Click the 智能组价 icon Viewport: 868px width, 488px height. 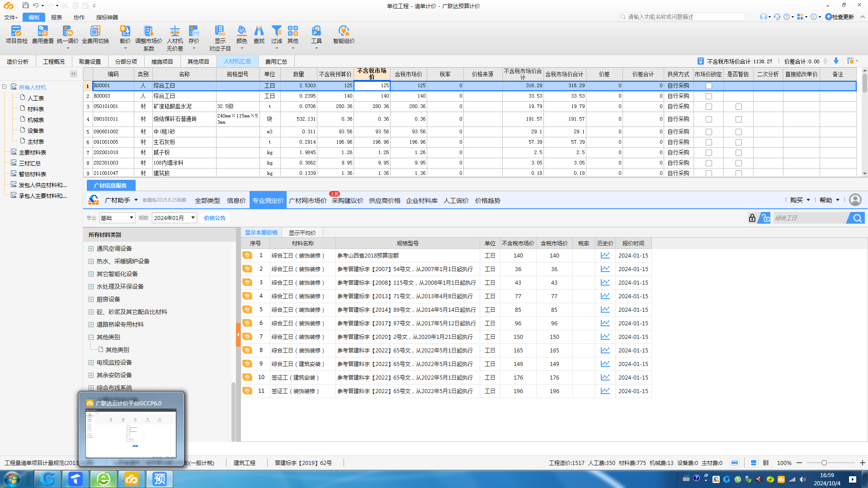344,35
